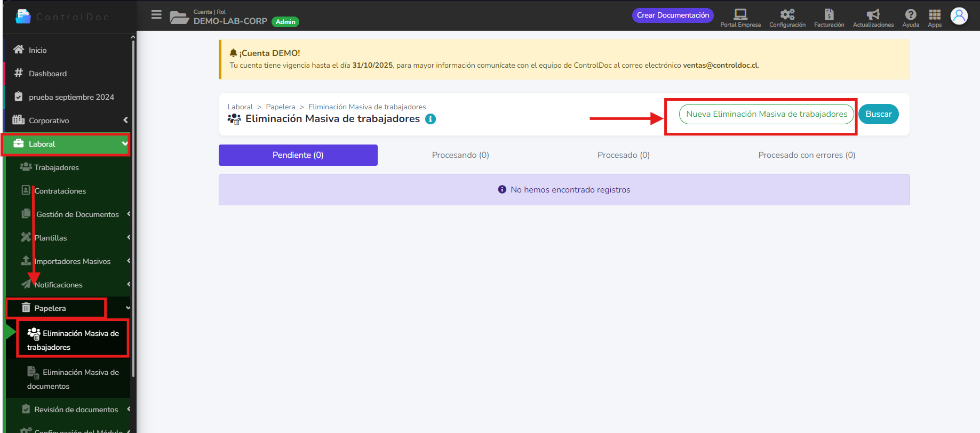Click the Gestión de Documentos files icon
980x433 pixels.
(26, 213)
